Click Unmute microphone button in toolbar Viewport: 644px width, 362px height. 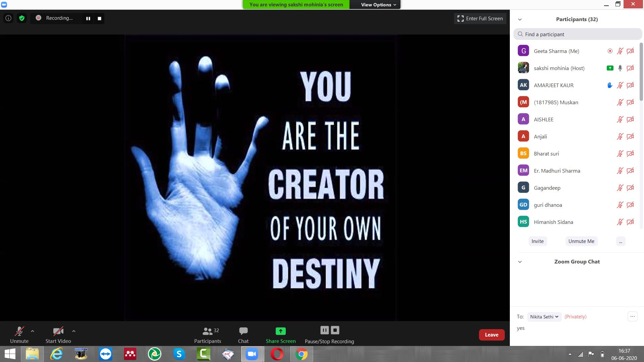(19, 335)
